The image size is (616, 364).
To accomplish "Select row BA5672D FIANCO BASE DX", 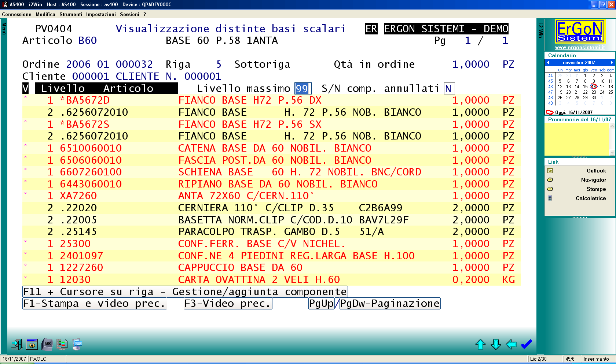I will pos(272,100).
